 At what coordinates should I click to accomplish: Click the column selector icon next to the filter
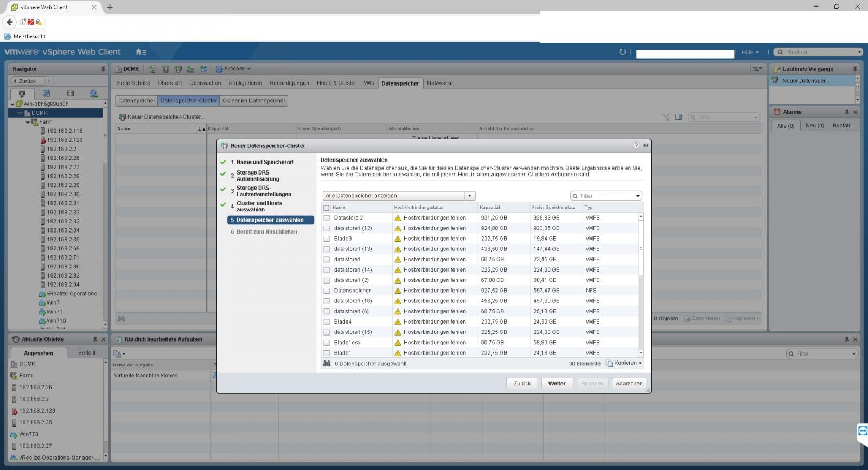coord(679,117)
